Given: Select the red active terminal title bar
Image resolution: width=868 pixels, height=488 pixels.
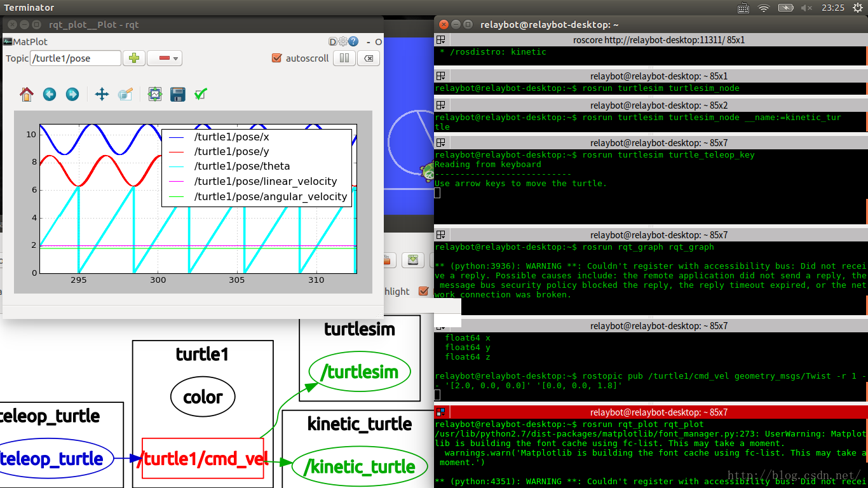Looking at the screenshot, I should pos(650,412).
